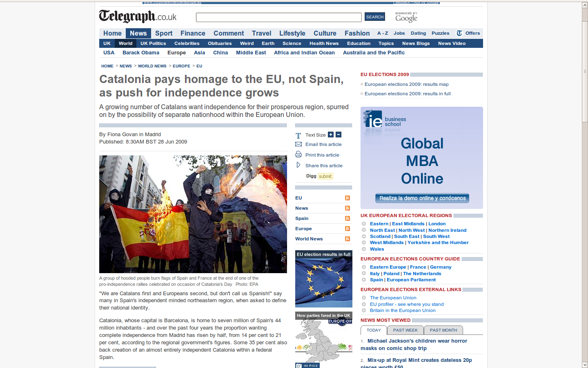Click the EU election results flag thumbnail
This screenshot has width=588, height=368.
coord(323,282)
